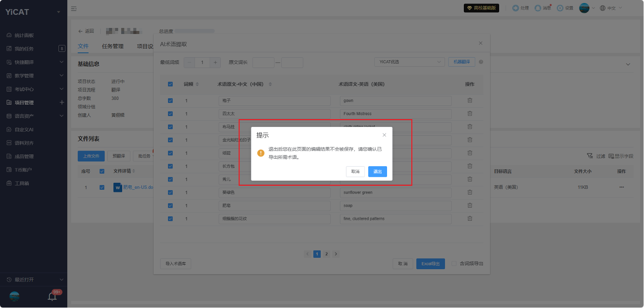This screenshot has height=308, width=644.
Task: Uncheck the 肥皂 row checkbox
Action: tap(170, 205)
